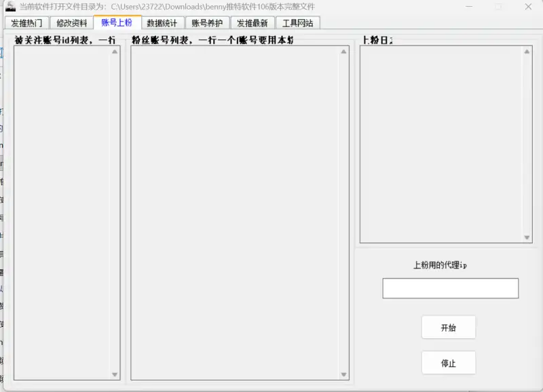
Task: Click up arrow of 粉丝账号列表 scrollbar
Action: point(343,52)
